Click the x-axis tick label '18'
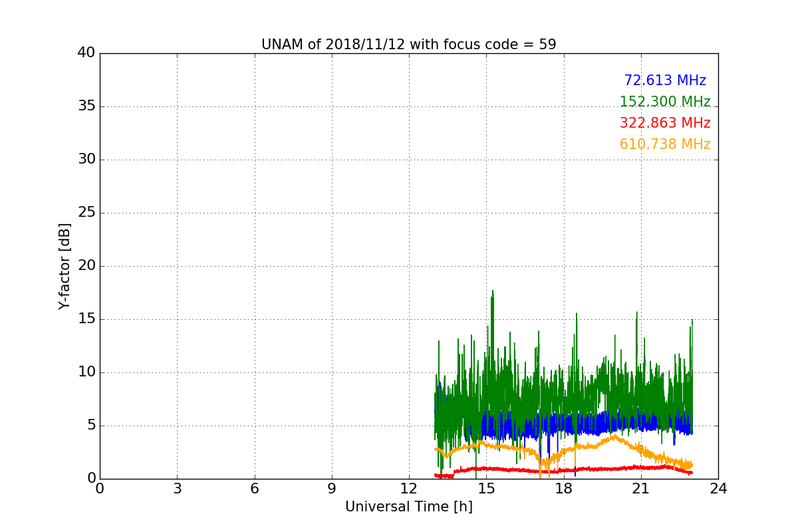 coord(564,489)
